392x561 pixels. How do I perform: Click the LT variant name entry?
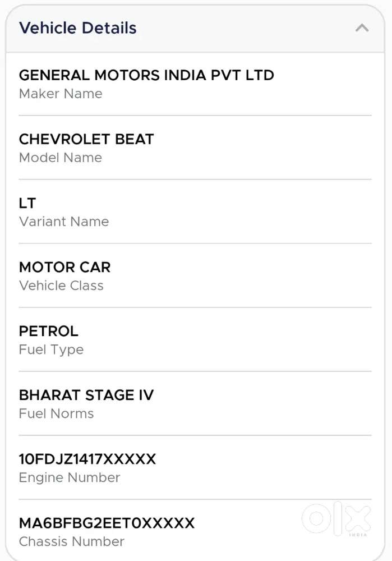[x=27, y=203]
